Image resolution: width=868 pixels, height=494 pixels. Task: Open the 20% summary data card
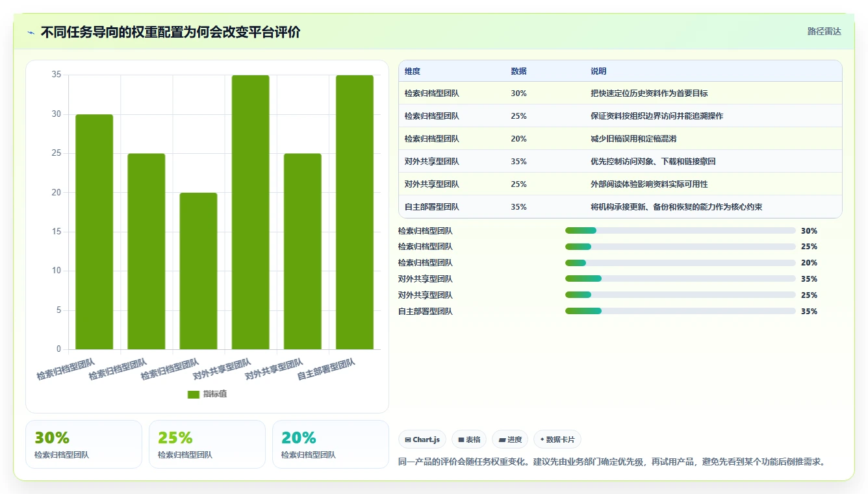pyautogui.click(x=331, y=444)
